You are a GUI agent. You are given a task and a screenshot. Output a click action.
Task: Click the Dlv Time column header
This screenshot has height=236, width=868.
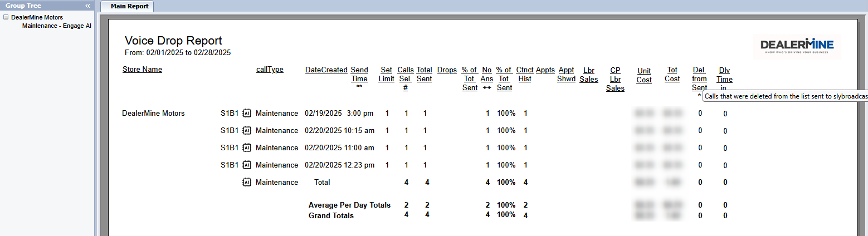(x=725, y=78)
